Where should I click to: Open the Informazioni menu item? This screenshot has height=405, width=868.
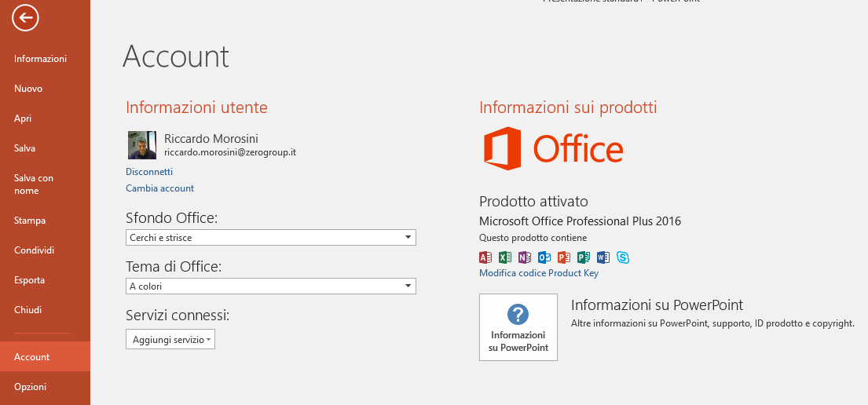click(x=40, y=59)
